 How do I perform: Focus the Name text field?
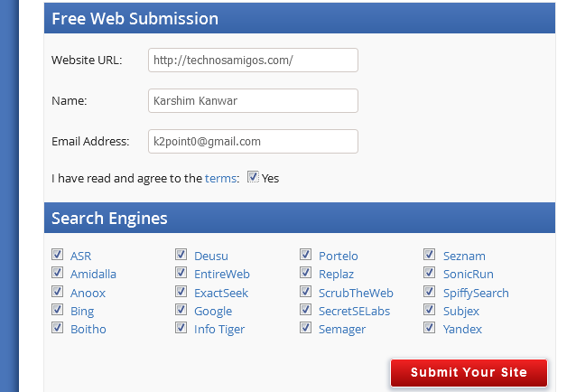coord(253,101)
